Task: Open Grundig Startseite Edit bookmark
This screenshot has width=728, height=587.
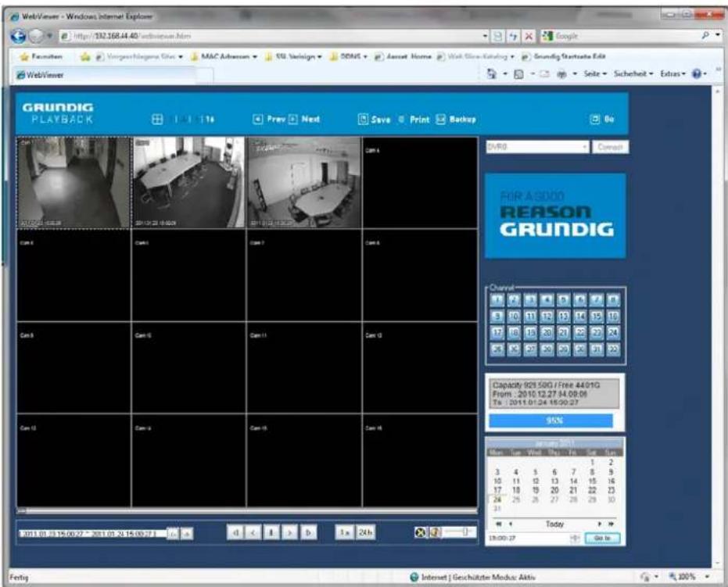Action: [x=564, y=56]
